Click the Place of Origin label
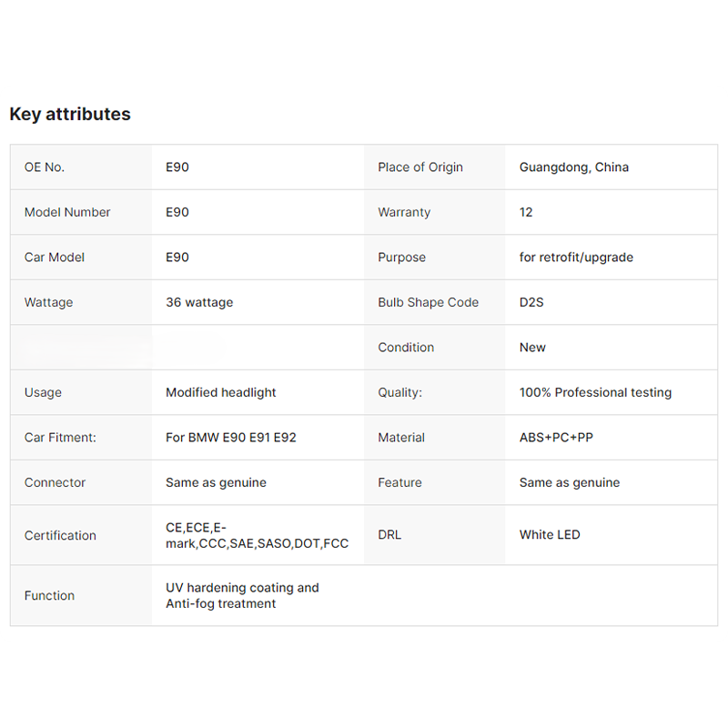The height and width of the screenshot is (728, 728). click(420, 167)
